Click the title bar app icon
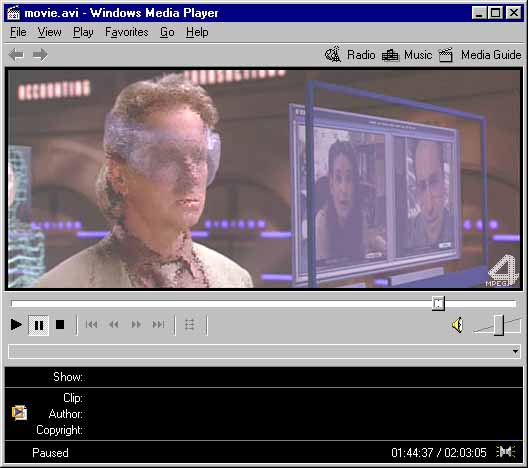 (13, 13)
